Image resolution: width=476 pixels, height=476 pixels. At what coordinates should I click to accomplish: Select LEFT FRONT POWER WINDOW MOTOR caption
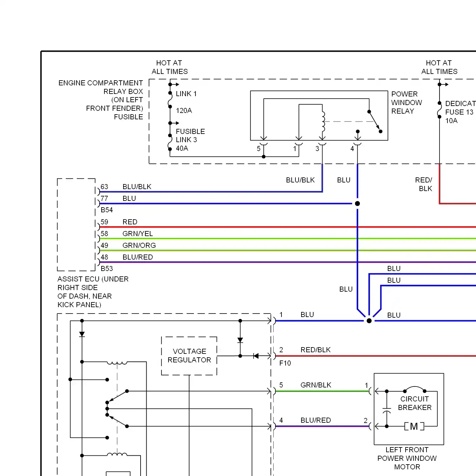[x=407, y=458]
